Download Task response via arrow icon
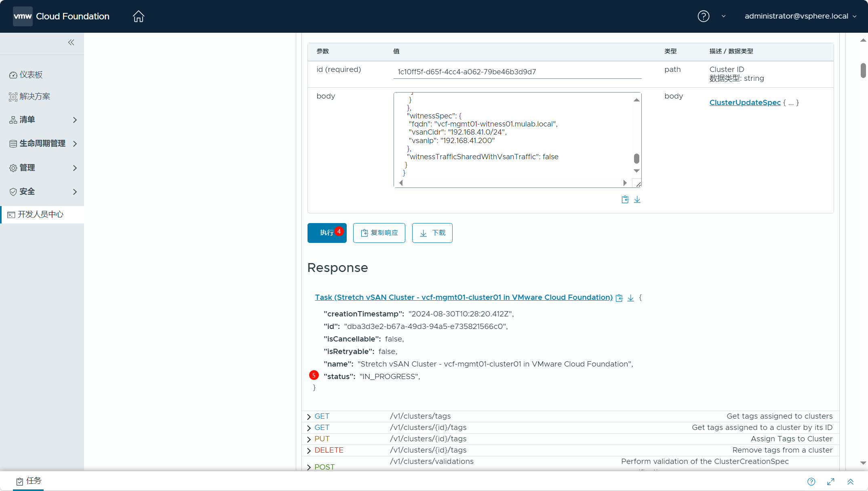The width and height of the screenshot is (868, 491). coord(630,298)
